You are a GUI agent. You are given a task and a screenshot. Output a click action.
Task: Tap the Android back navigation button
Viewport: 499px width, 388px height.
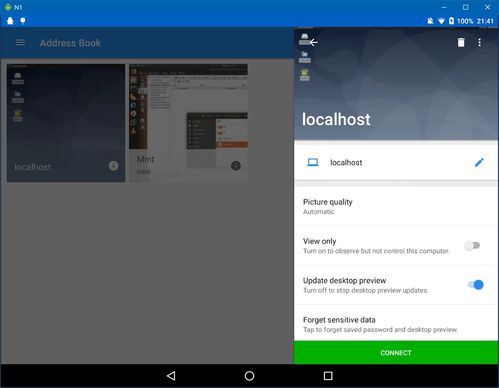point(171,376)
